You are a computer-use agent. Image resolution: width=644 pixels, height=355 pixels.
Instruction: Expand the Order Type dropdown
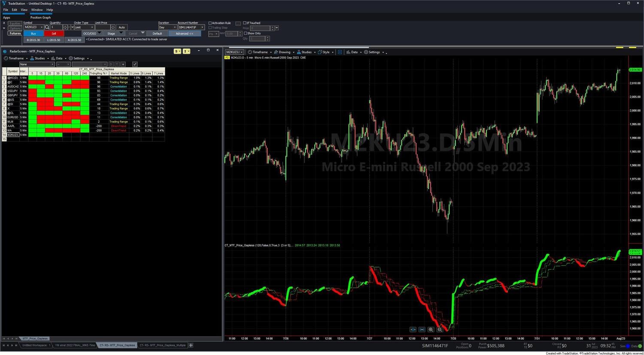(84, 27)
